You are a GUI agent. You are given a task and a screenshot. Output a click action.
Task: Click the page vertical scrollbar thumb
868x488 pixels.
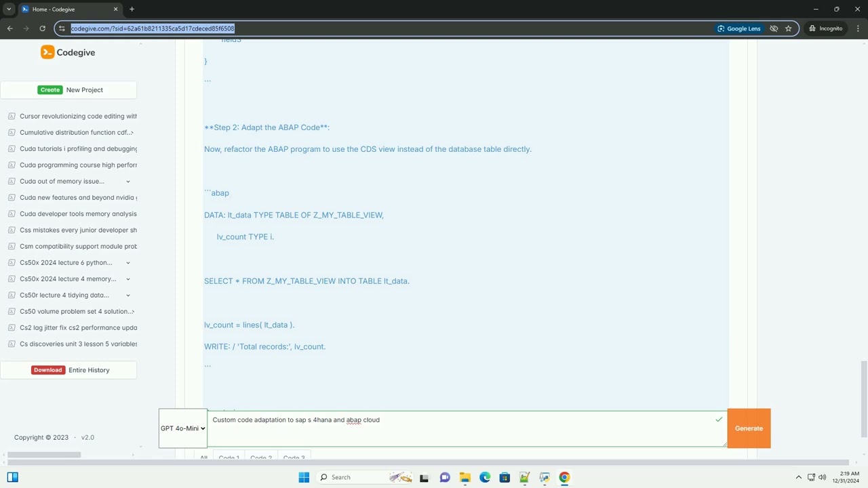coord(864,399)
